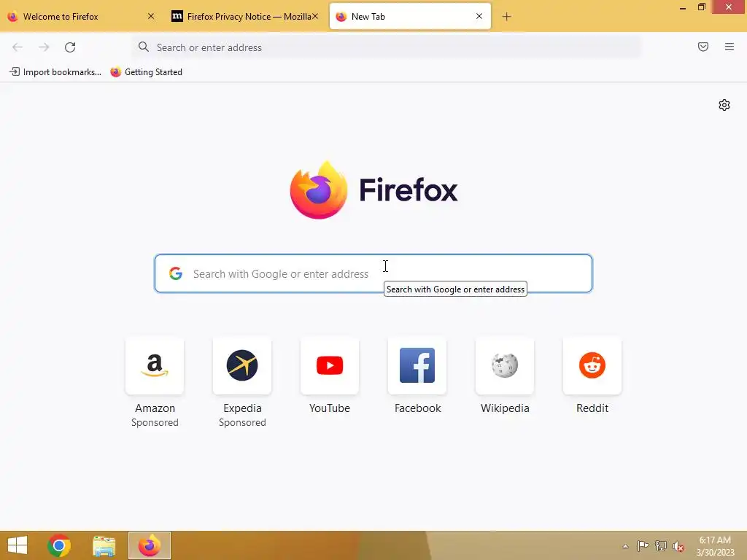The width and height of the screenshot is (747, 560).
Task: Switch to the Firefox Privacy Notice tab
Action: point(245,17)
